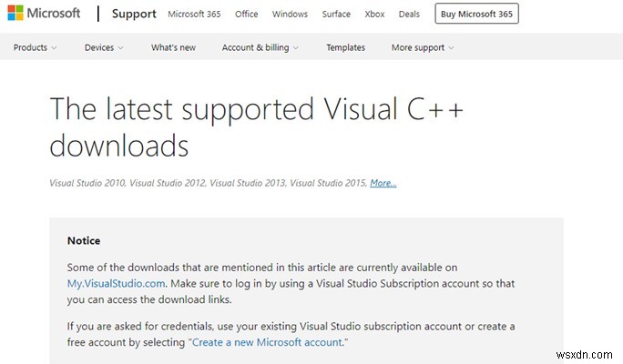
Task: Click the Notice heading in gray box
Action: 84,241
